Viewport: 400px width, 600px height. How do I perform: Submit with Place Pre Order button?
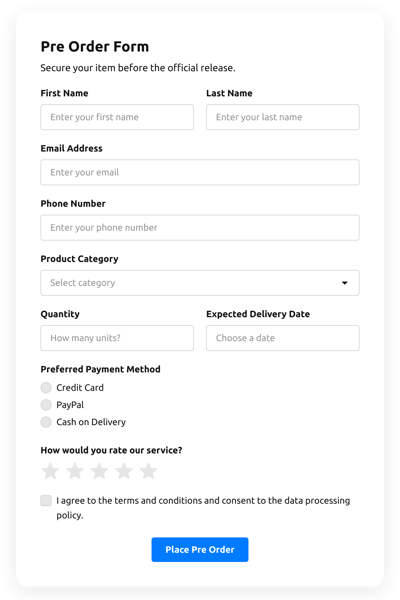tap(200, 549)
